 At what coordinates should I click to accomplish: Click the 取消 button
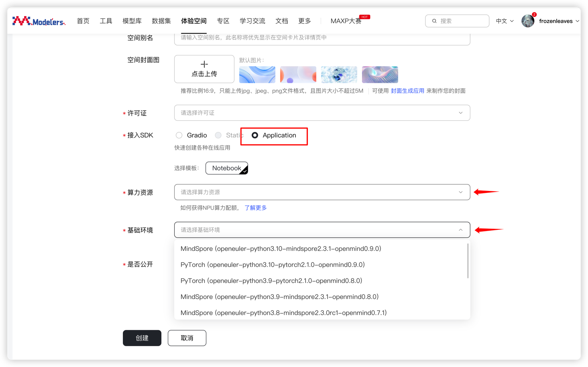pyautogui.click(x=187, y=338)
